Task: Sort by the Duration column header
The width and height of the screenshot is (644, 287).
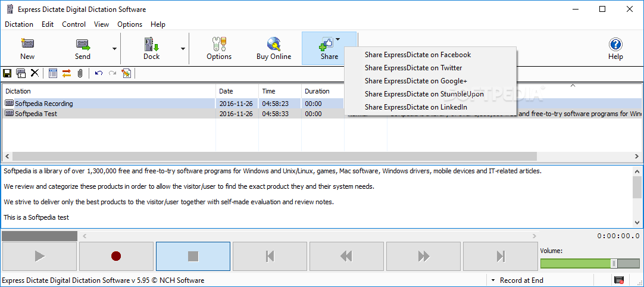Action: (323, 91)
